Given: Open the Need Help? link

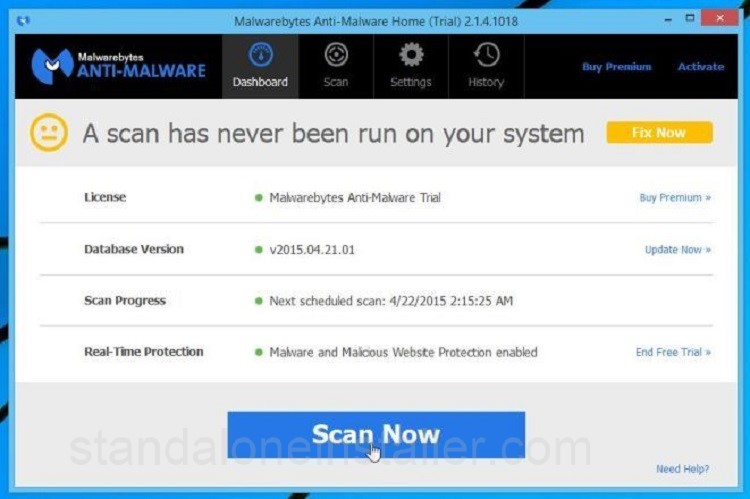Looking at the screenshot, I should coord(683,469).
